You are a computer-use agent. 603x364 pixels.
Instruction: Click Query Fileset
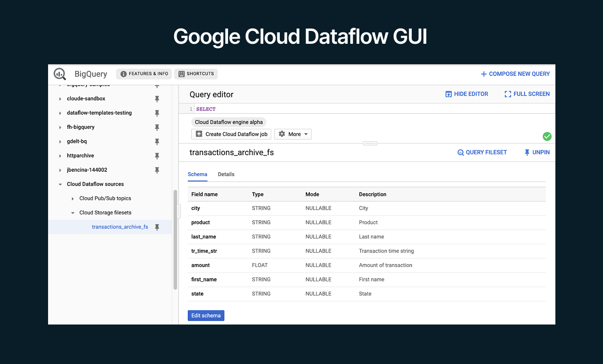482,152
